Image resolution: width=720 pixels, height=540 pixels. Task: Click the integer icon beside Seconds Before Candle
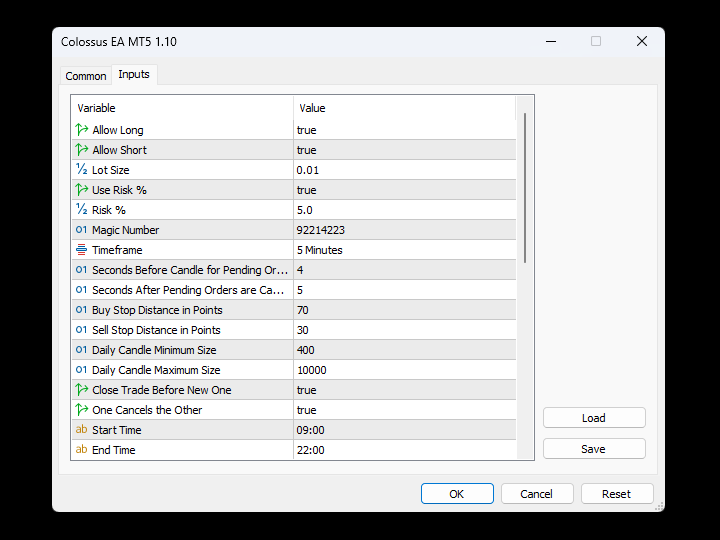coord(81,270)
